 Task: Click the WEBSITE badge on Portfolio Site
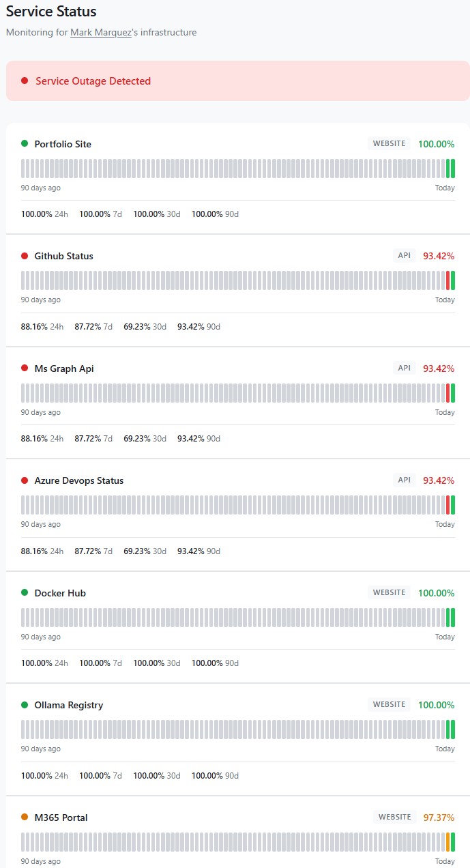click(387, 143)
